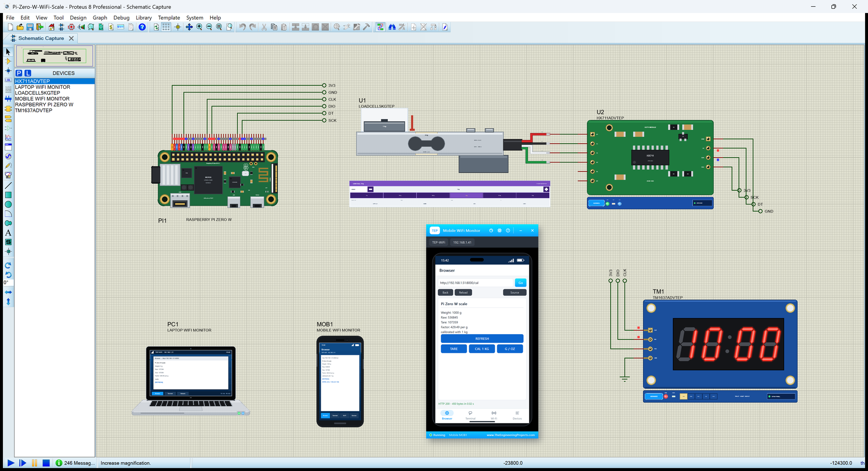The width and height of the screenshot is (868, 471).
Task: Click the Zoom In magnifier icon
Action: (x=199, y=27)
